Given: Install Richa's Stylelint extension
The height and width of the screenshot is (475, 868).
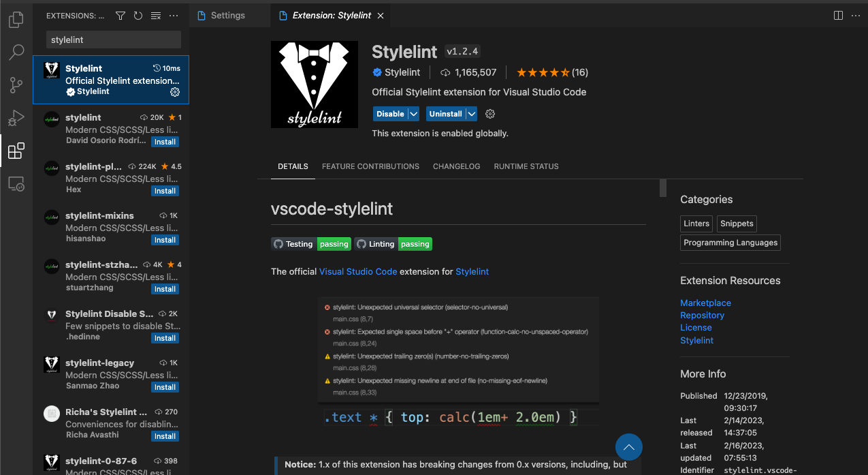Looking at the screenshot, I should point(165,436).
